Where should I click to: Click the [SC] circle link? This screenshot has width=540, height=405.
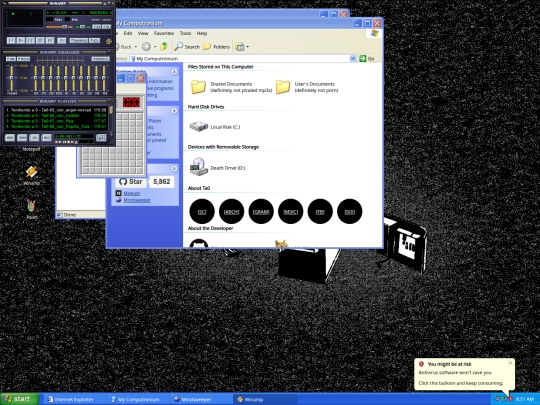pyautogui.click(x=202, y=211)
